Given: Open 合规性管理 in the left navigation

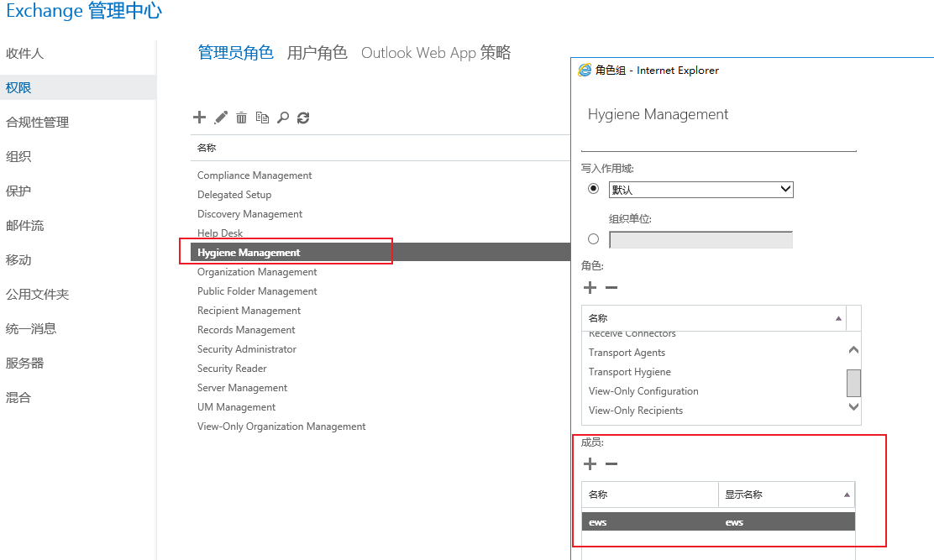Looking at the screenshot, I should click(x=37, y=123).
